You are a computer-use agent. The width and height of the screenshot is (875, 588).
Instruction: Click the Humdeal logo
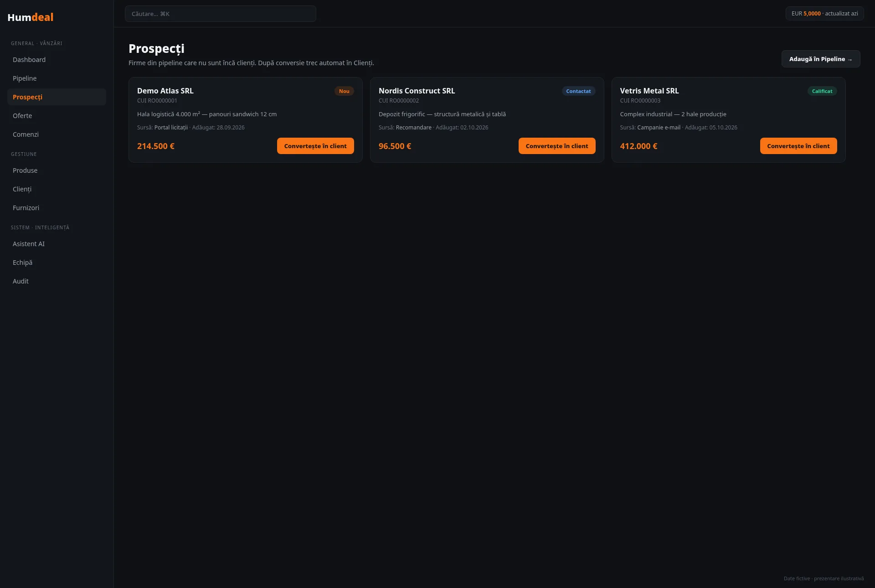(x=31, y=17)
